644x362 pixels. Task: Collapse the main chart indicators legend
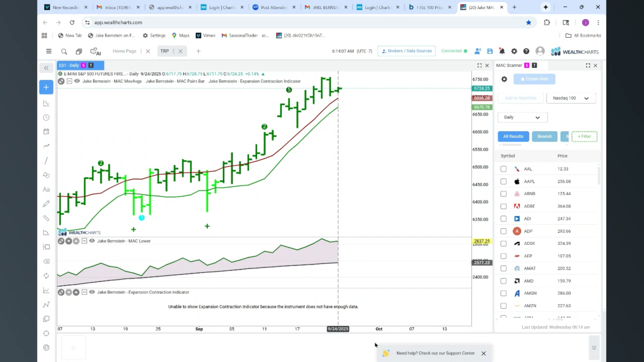69,81
